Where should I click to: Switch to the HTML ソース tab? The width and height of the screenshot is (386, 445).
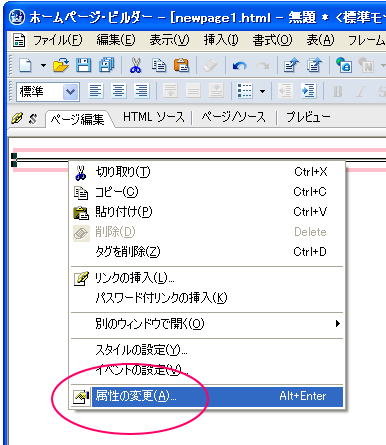click(x=153, y=117)
